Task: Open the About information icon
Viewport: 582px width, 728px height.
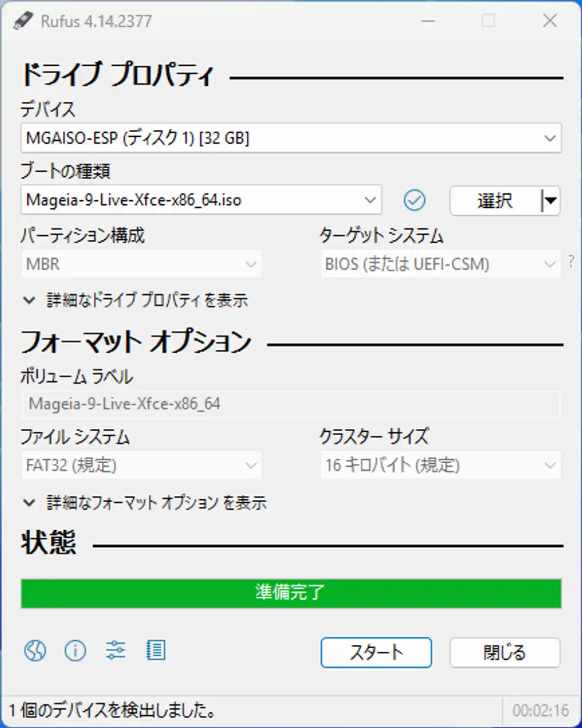Action: coord(75,650)
